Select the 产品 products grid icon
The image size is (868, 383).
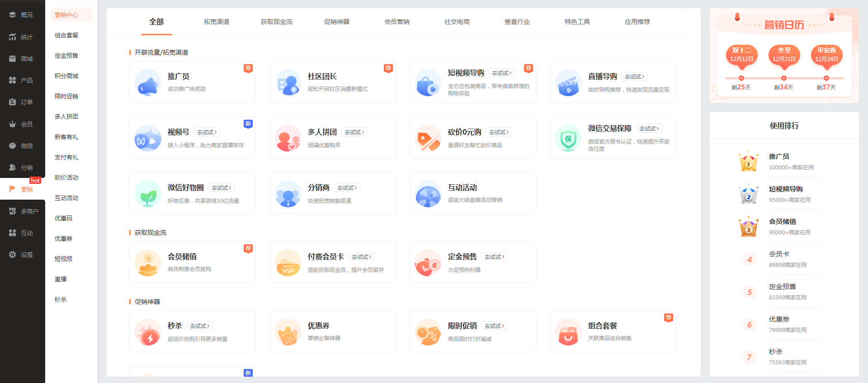click(x=13, y=80)
